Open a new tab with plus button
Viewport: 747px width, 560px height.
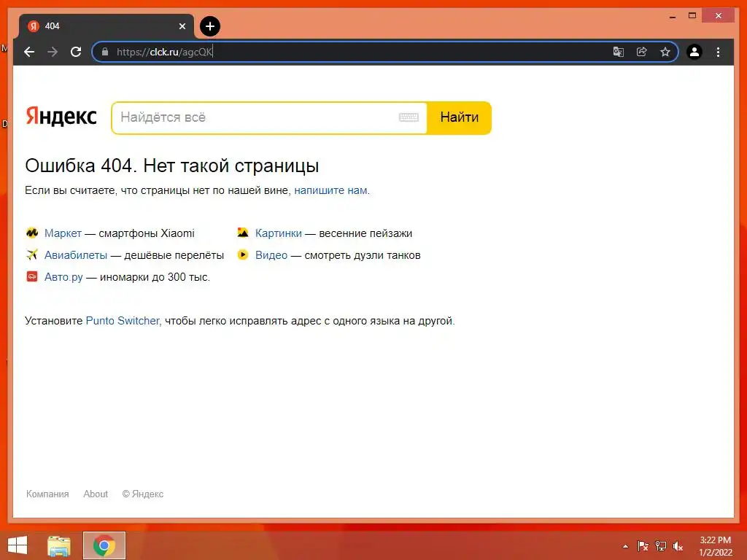click(x=210, y=26)
